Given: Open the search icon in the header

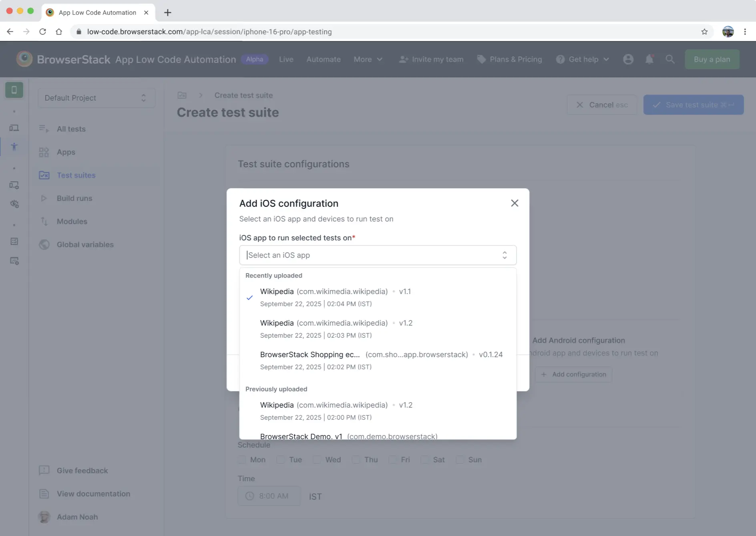Looking at the screenshot, I should click(x=670, y=59).
